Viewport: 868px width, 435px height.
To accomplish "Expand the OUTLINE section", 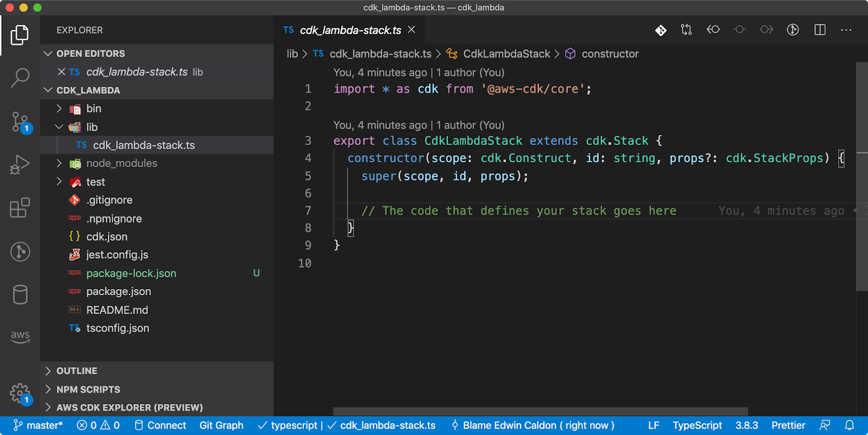I will pyautogui.click(x=76, y=371).
